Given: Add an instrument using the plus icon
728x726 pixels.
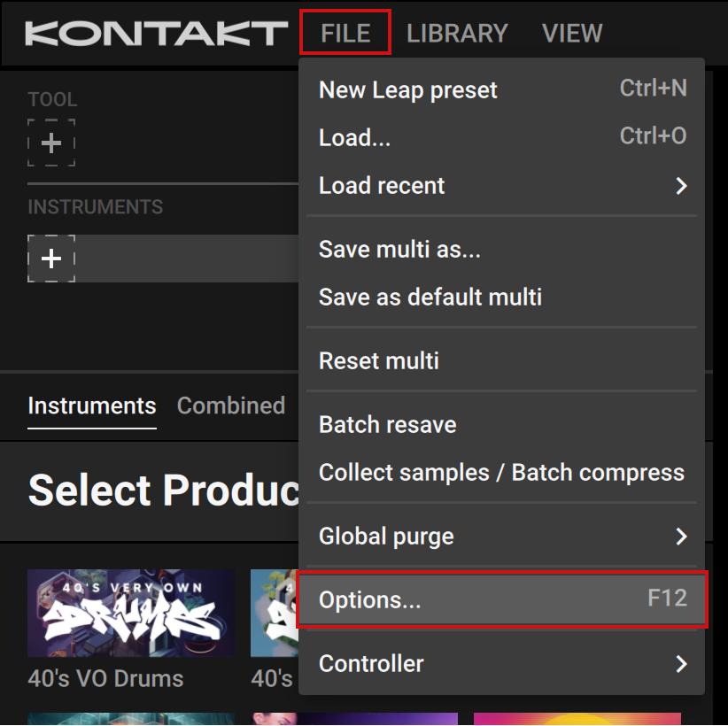Looking at the screenshot, I should [51, 259].
